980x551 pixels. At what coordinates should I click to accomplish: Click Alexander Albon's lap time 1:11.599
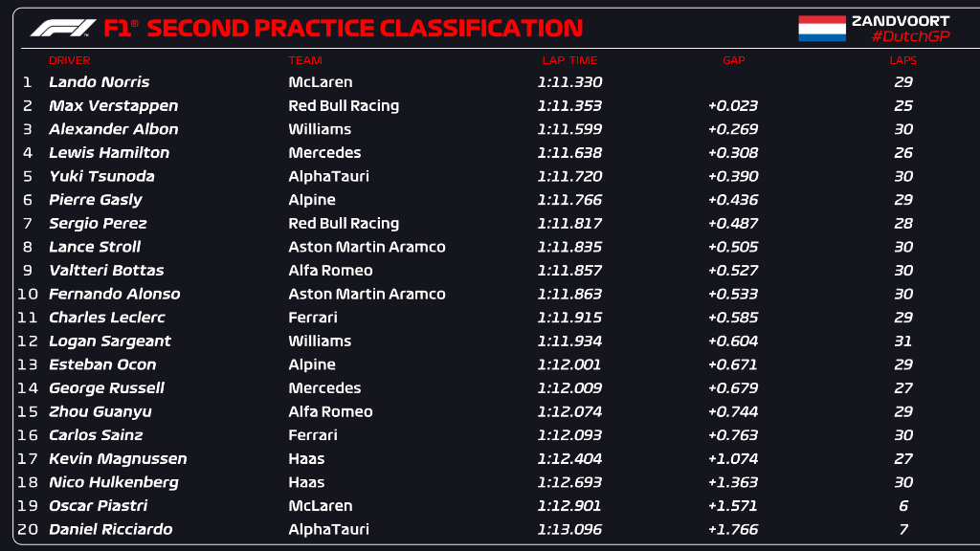(x=570, y=129)
